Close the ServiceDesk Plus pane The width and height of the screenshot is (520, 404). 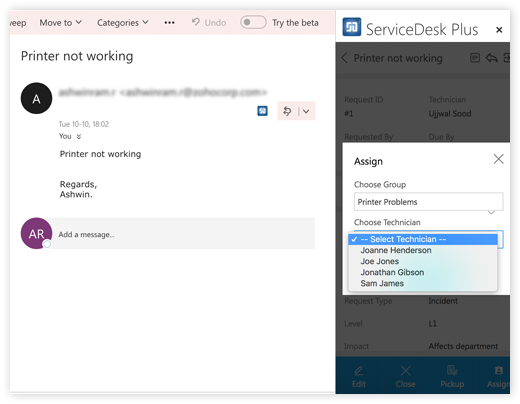(x=499, y=30)
